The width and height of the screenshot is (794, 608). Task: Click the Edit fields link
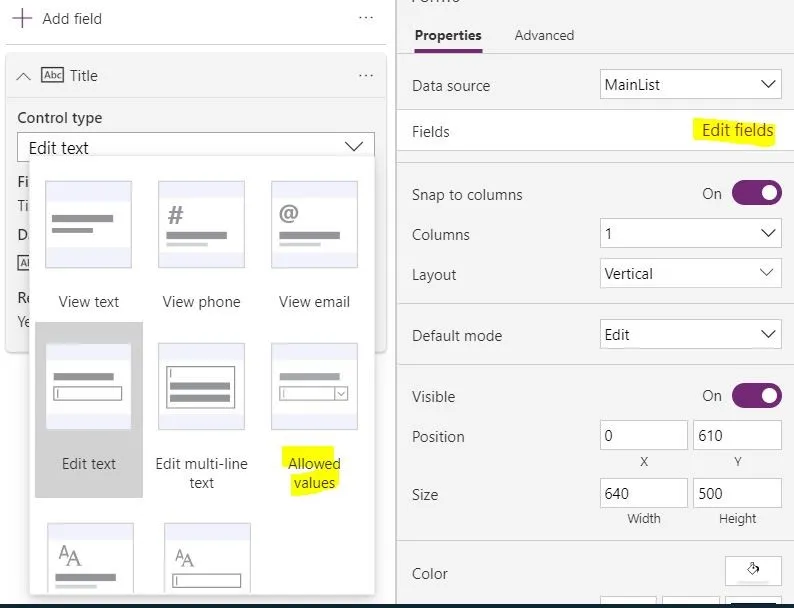point(737,131)
